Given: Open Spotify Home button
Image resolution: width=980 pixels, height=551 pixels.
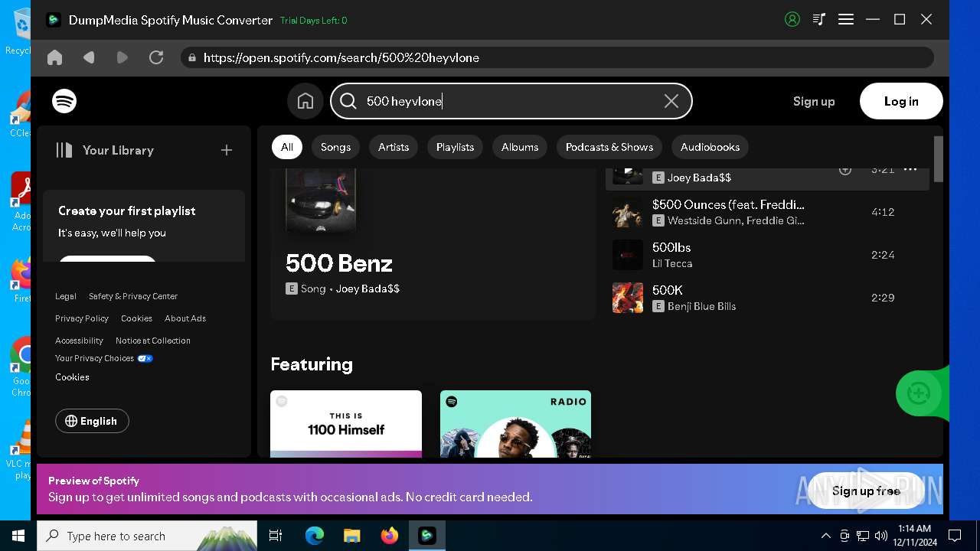Looking at the screenshot, I should click(305, 101).
